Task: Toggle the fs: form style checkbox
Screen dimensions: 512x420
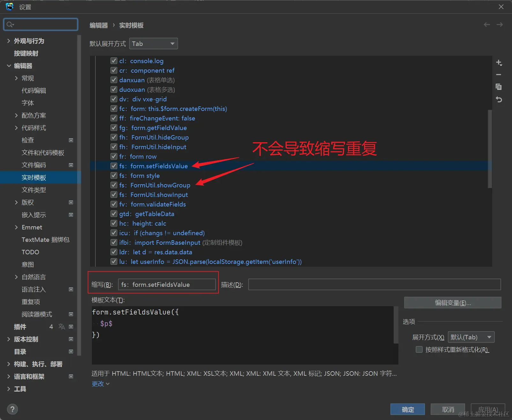Action: pos(114,175)
